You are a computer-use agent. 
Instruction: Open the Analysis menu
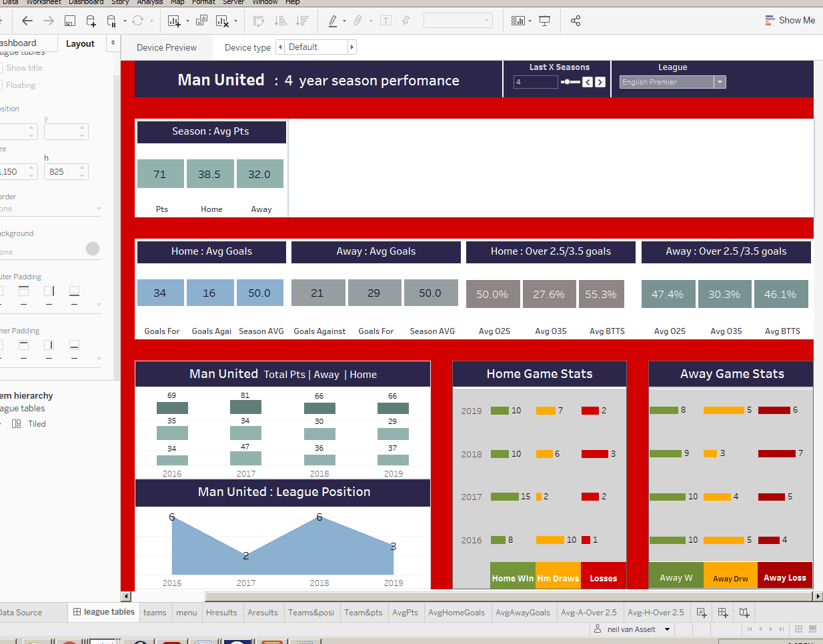tap(149, 3)
